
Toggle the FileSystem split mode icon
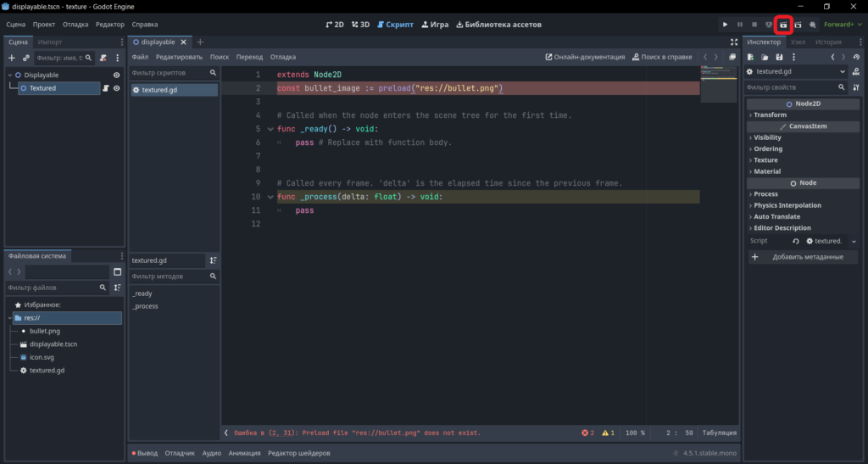[x=117, y=271]
